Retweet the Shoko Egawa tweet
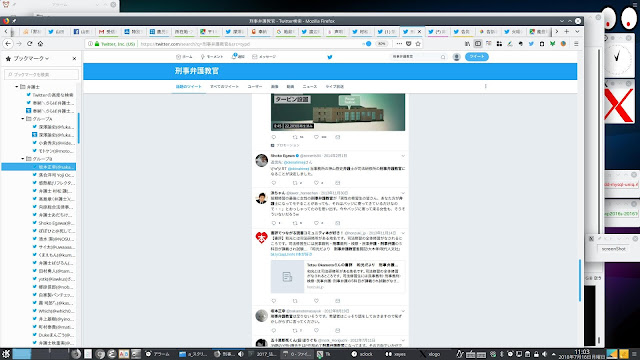 [x=295, y=183]
